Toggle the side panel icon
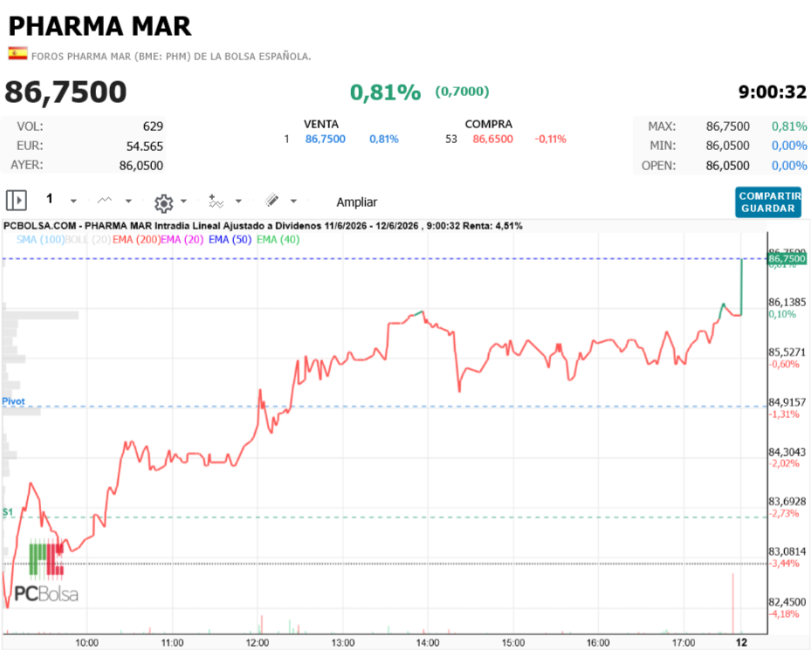 coord(16,200)
